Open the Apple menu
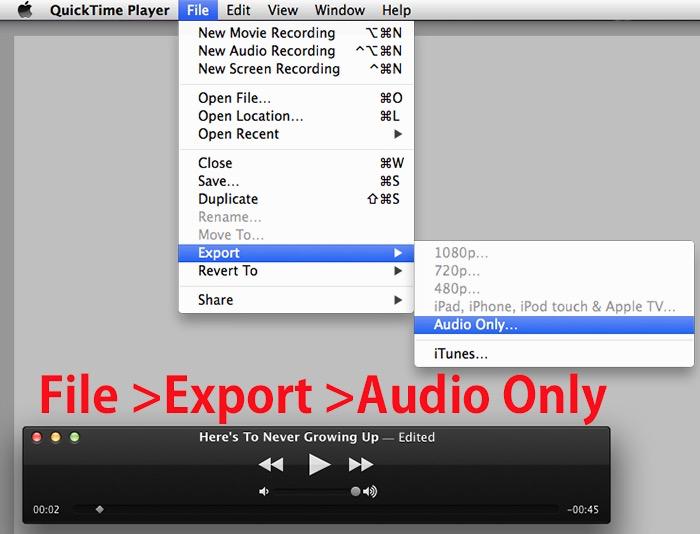Viewport: 700px width, 534px height. click(25, 10)
